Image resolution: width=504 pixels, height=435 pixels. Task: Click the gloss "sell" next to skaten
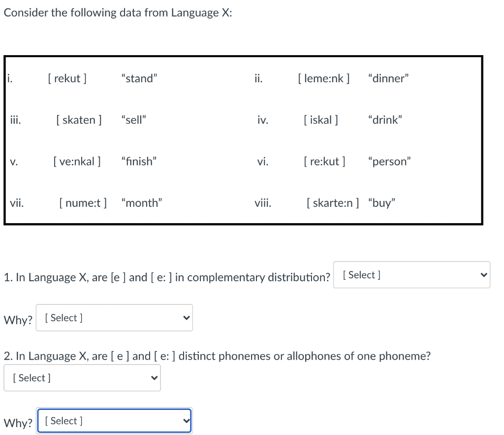[133, 120]
